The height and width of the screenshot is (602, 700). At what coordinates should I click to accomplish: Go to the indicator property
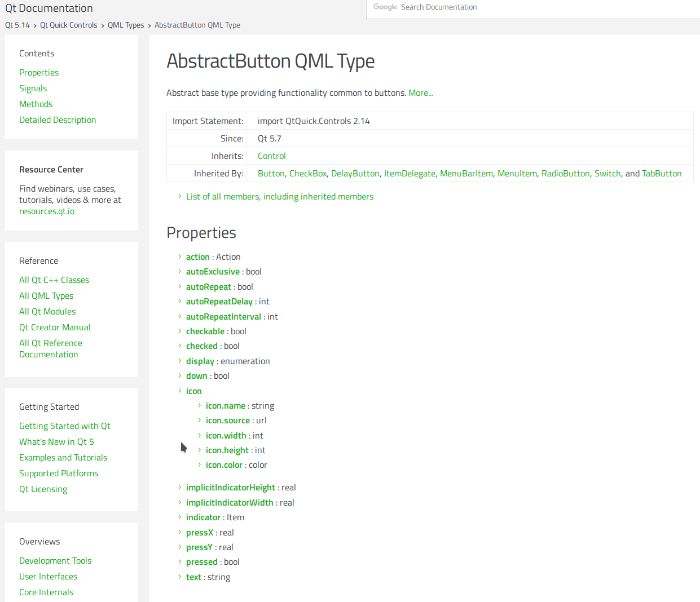203,517
